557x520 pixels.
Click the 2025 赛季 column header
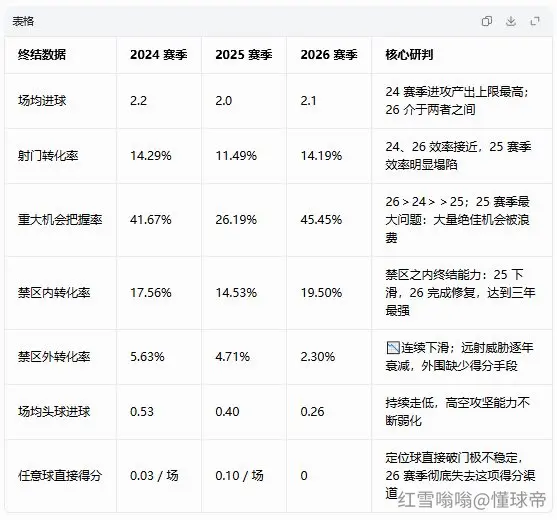click(244, 55)
